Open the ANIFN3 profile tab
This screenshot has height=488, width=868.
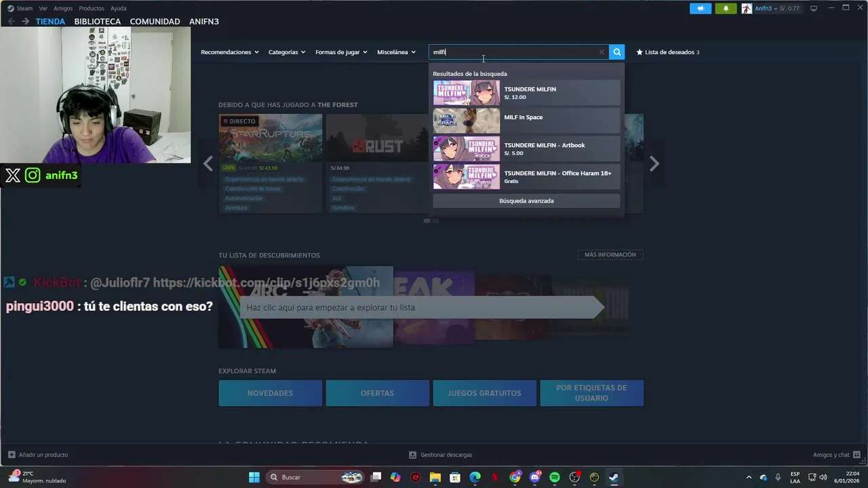coord(204,22)
